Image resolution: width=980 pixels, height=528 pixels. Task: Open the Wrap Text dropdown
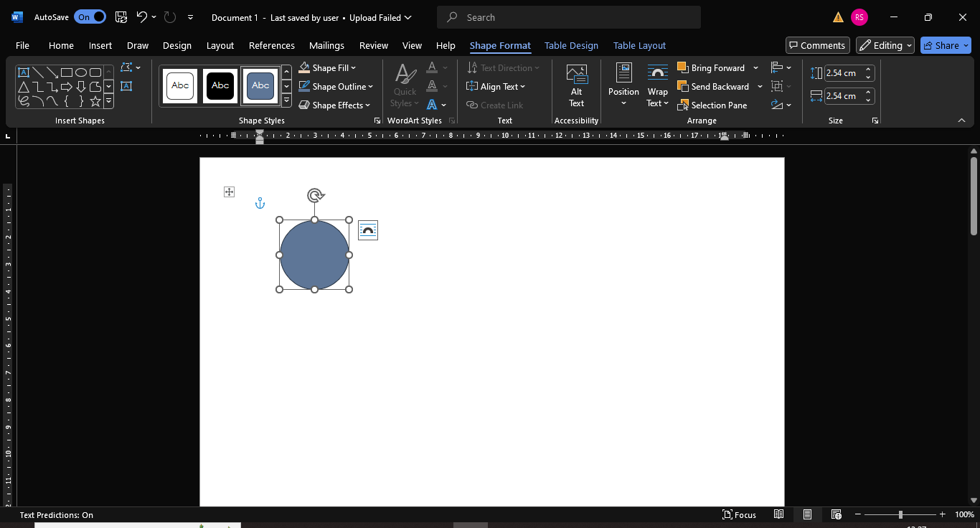658,86
